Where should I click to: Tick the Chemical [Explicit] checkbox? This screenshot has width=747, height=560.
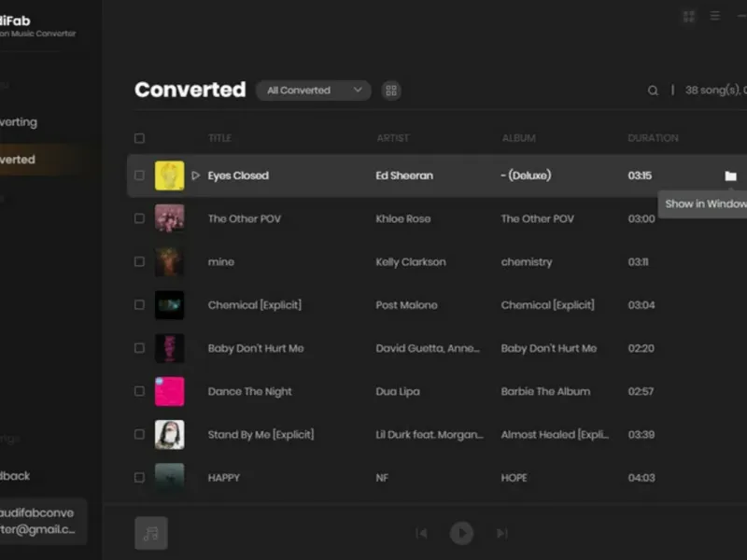click(x=139, y=305)
